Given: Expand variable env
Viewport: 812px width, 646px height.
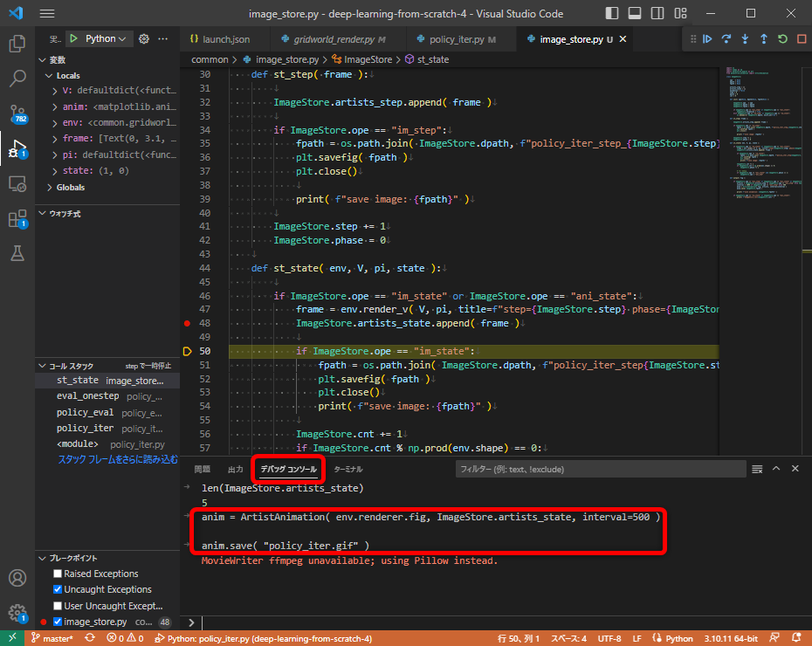Looking at the screenshot, I should coord(55,123).
